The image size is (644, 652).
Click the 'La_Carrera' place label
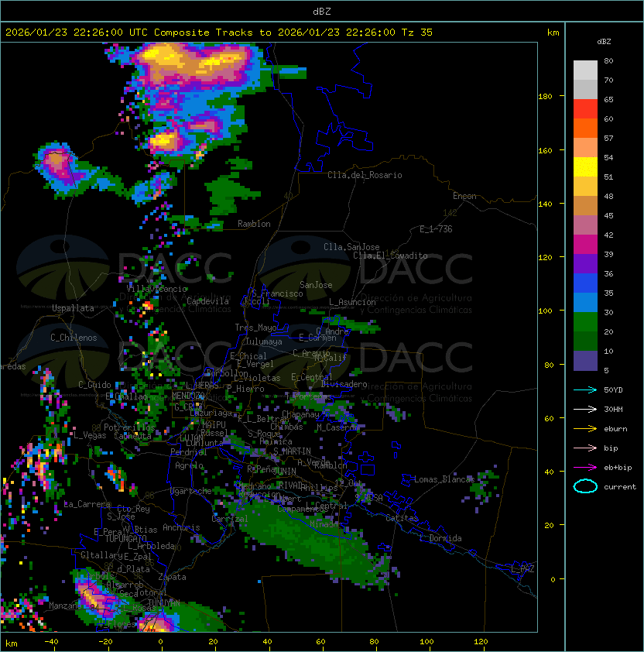tap(87, 504)
